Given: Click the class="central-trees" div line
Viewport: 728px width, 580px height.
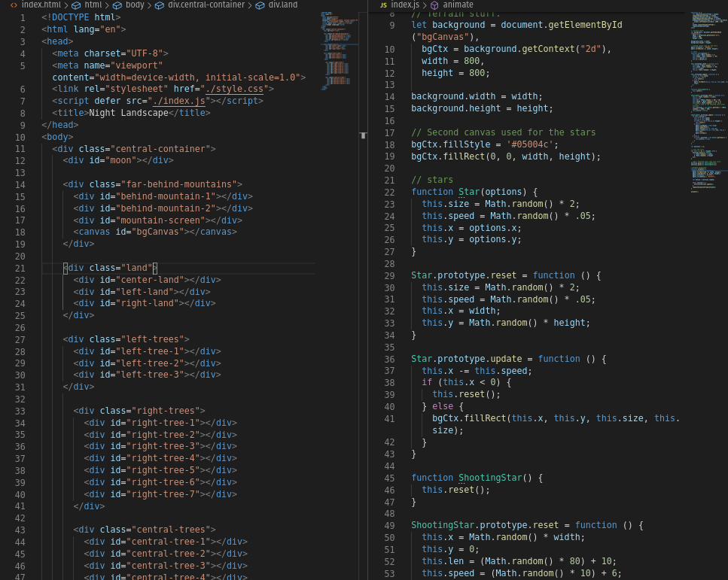Looking at the screenshot, I should click(x=145, y=530).
